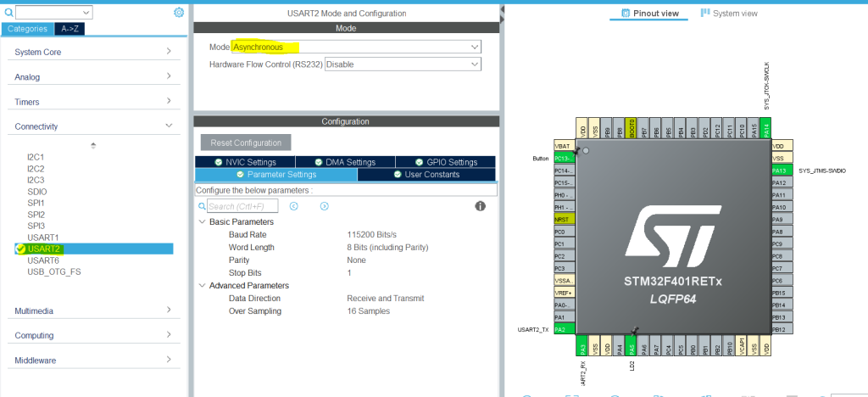Open the Hardware Flow Control dropdown
The image size is (868, 397).
[x=403, y=64]
